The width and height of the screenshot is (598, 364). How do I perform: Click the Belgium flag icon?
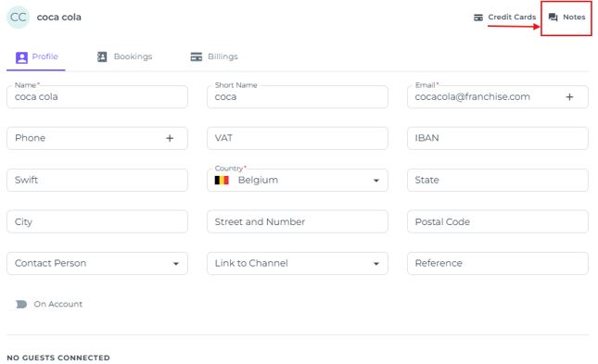222,180
